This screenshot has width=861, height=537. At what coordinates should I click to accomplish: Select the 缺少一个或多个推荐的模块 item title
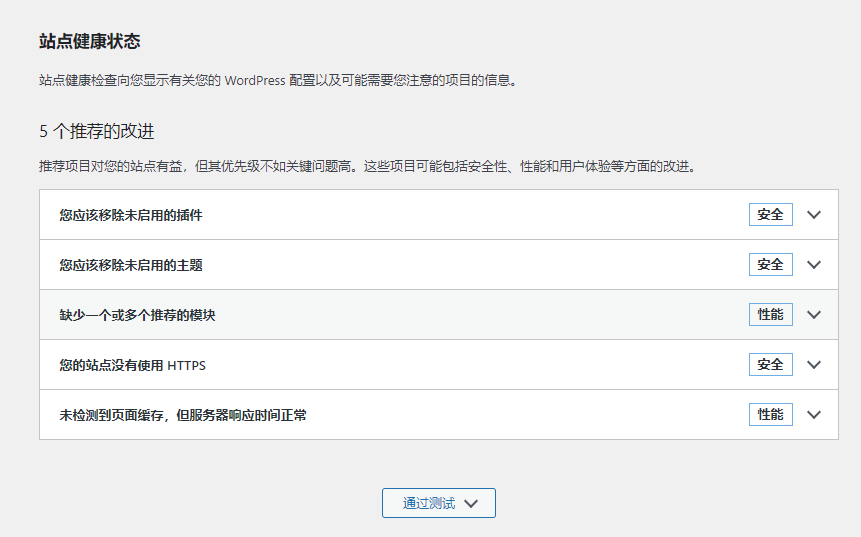coord(137,315)
